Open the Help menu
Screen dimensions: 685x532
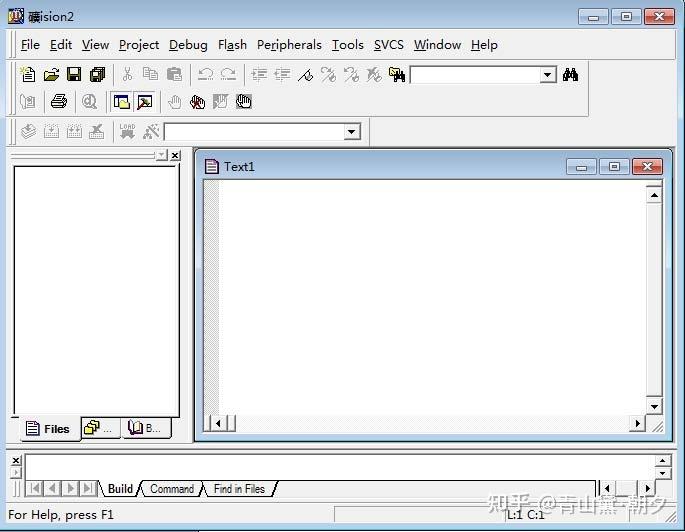484,45
